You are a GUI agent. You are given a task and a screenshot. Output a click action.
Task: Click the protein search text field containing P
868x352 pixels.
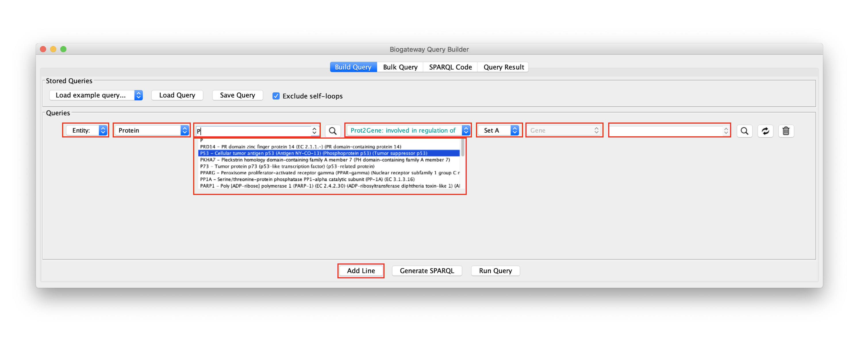254,131
